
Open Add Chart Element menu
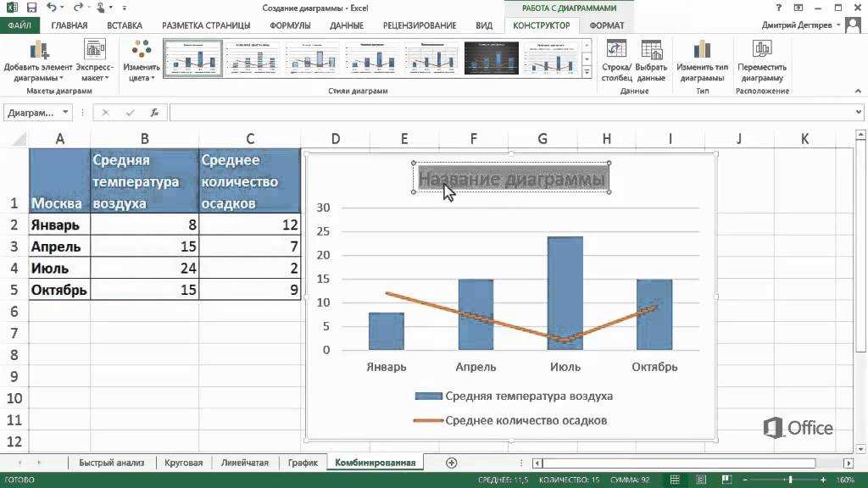pos(38,61)
